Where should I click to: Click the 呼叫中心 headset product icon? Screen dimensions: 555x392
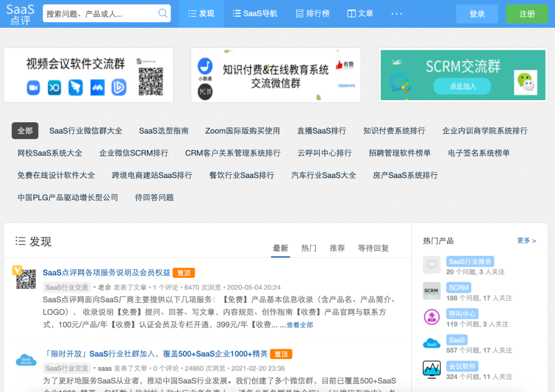tap(432, 317)
